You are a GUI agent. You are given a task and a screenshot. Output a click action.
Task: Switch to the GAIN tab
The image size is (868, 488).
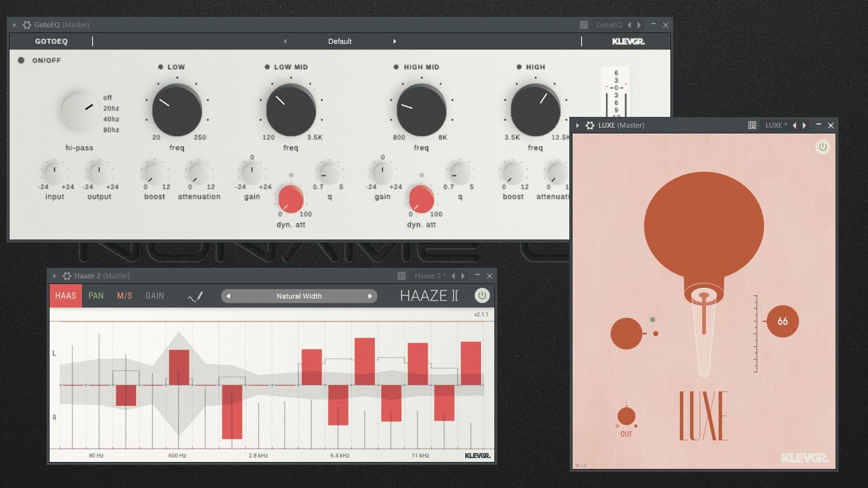pos(155,295)
